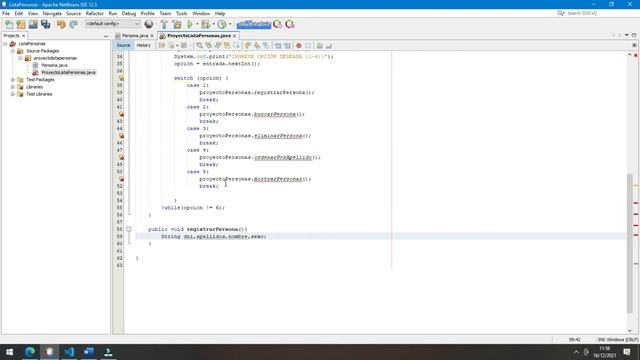Collapse the proyectolistapersonas package node

(x=20, y=58)
